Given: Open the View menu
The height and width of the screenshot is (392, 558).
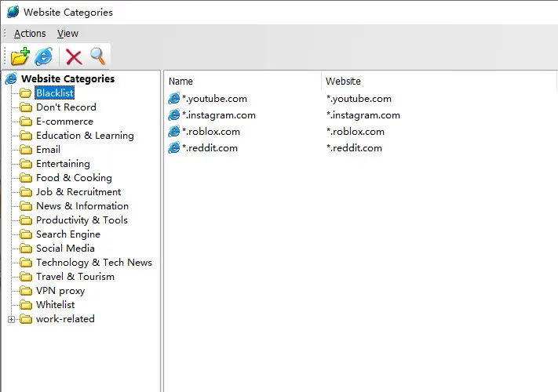Looking at the screenshot, I should coord(67,34).
